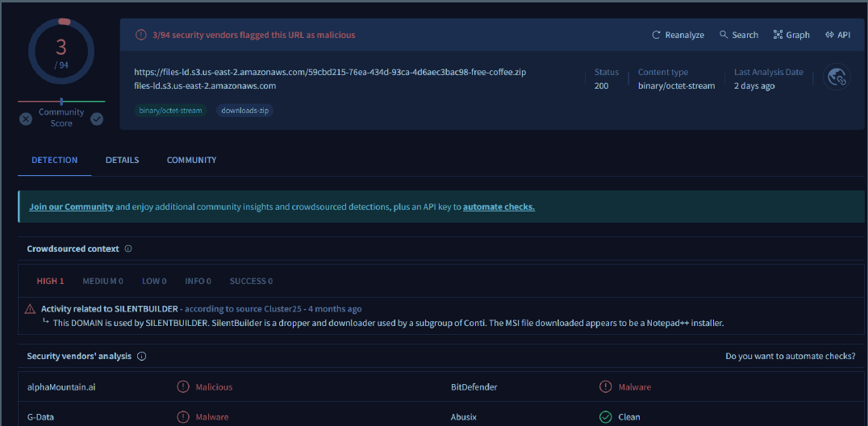Viewport: 868px width, 426px height.
Task: Filter context by HIGH 1
Action: point(50,281)
